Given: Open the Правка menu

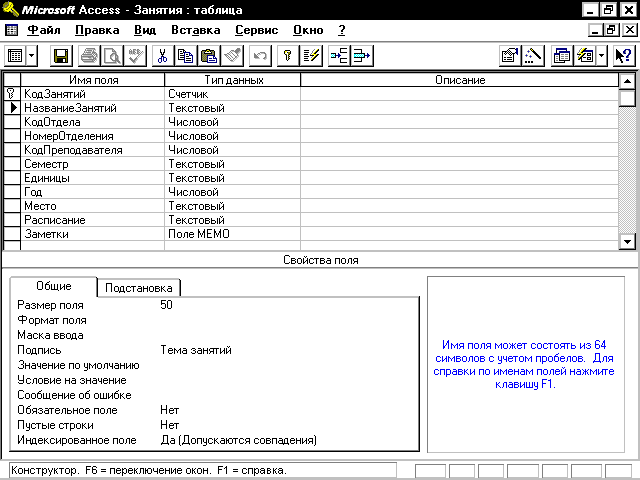Looking at the screenshot, I should click(x=97, y=30).
